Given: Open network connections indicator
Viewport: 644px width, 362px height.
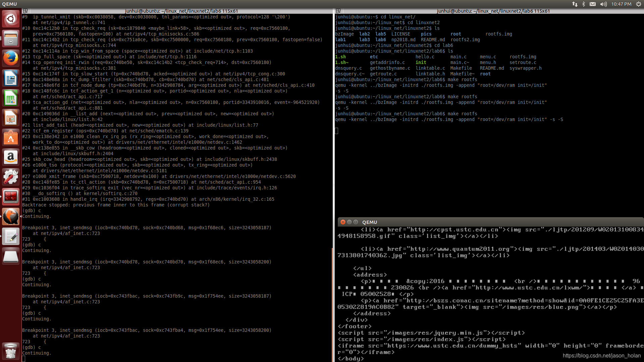Looking at the screenshot, I should point(575,4).
